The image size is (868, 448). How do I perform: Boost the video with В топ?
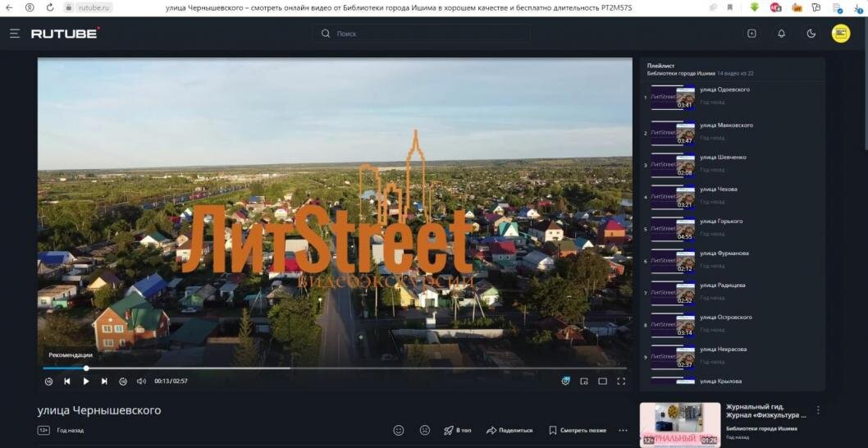click(457, 430)
